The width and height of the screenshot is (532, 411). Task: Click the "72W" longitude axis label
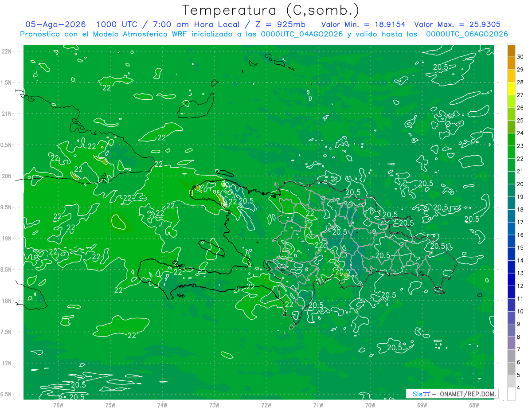click(x=266, y=405)
